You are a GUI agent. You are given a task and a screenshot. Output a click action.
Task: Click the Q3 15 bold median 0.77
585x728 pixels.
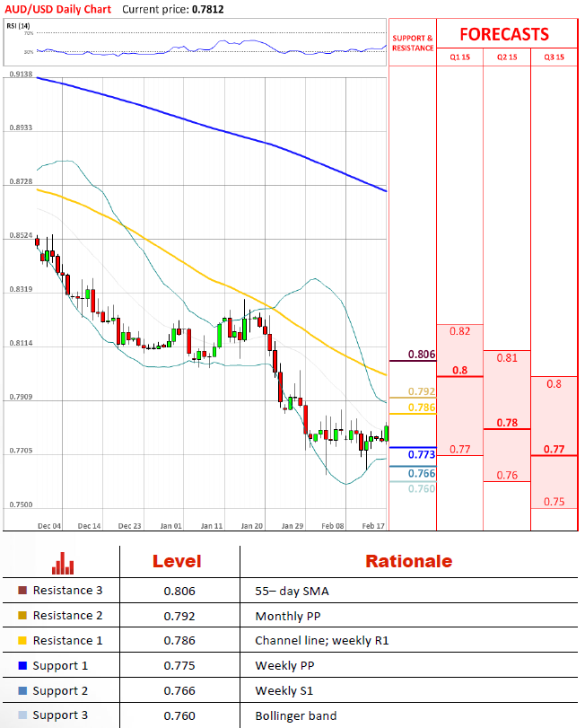tap(554, 449)
